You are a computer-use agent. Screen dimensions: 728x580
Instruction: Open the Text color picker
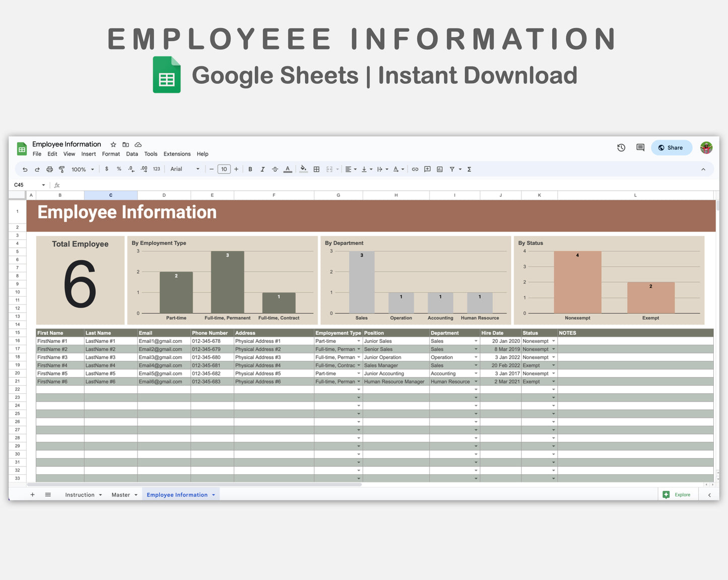[x=288, y=169]
